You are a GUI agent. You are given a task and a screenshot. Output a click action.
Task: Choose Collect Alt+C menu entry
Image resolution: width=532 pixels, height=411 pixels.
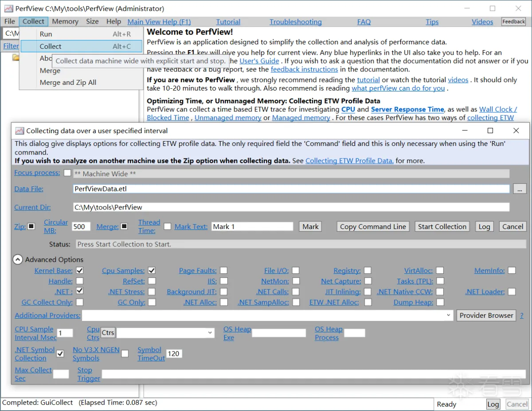[82, 46]
